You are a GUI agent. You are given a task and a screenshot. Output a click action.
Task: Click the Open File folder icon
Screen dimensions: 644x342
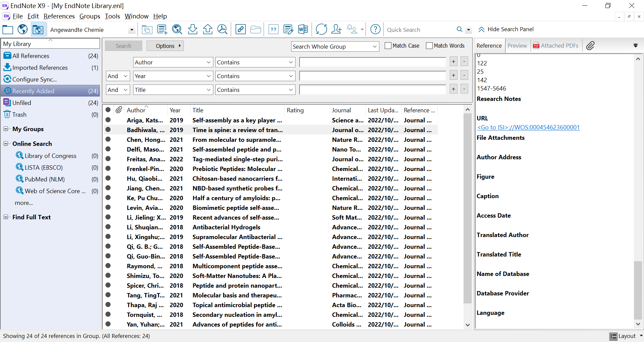[x=256, y=30]
